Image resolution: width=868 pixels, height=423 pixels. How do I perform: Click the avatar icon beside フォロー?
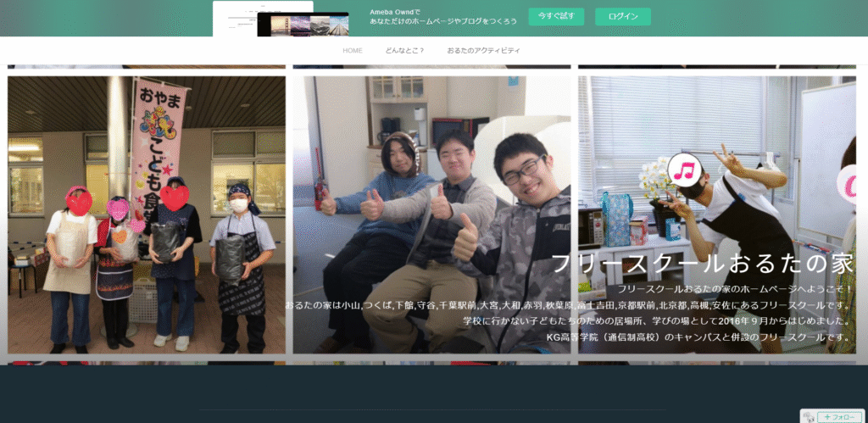coord(810,417)
